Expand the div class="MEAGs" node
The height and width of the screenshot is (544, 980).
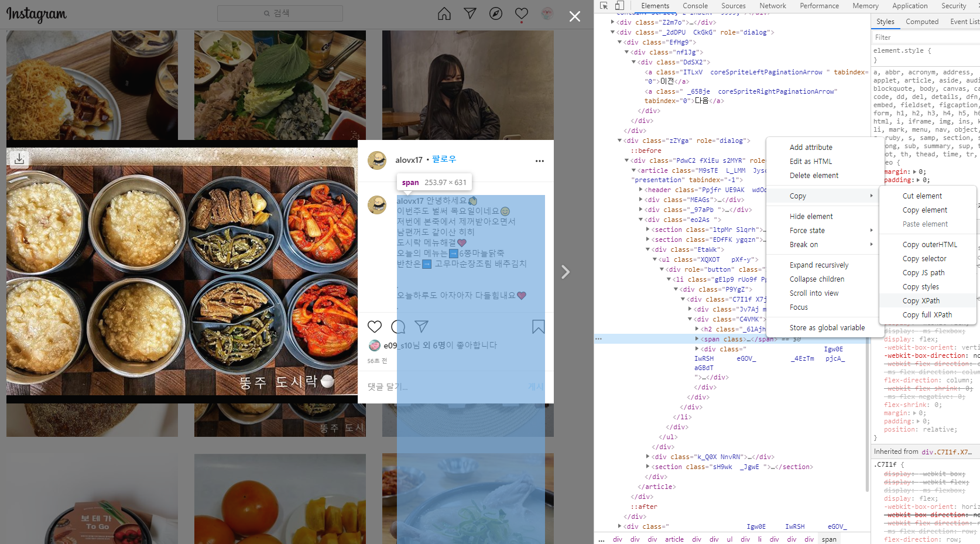click(640, 200)
